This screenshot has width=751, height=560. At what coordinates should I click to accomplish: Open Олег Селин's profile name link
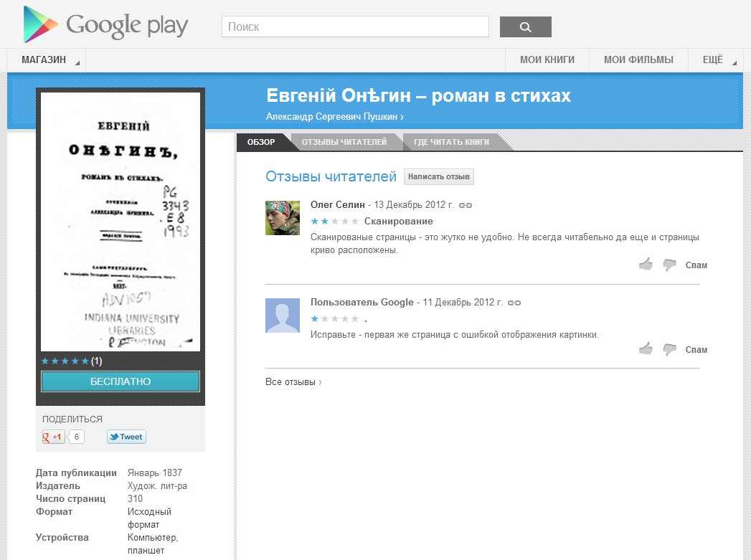coord(338,205)
